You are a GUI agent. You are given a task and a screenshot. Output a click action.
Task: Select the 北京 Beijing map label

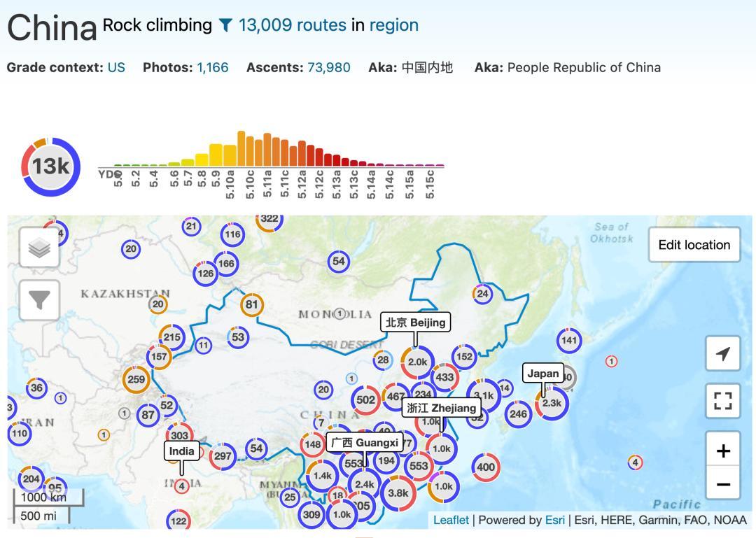[x=416, y=323]
